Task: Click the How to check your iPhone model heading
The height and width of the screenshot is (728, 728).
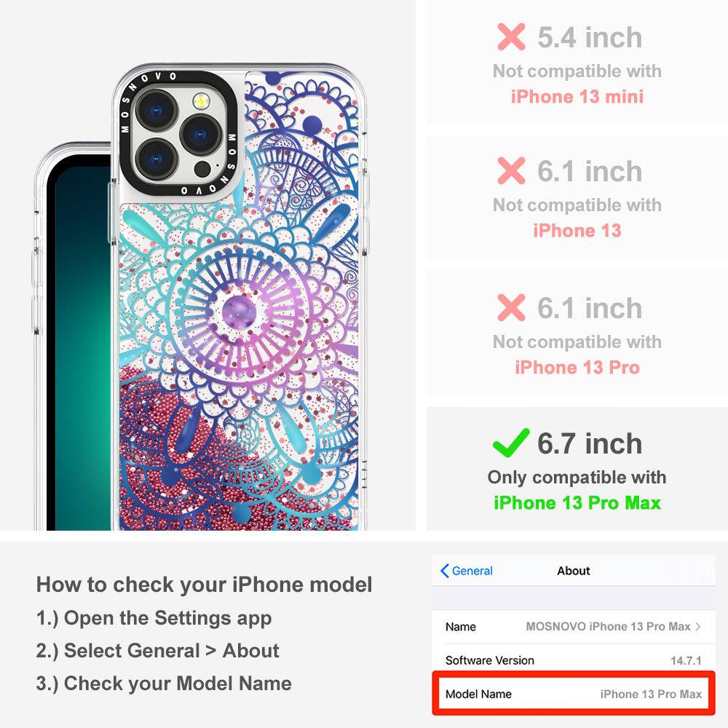Action: click(205, 585)
